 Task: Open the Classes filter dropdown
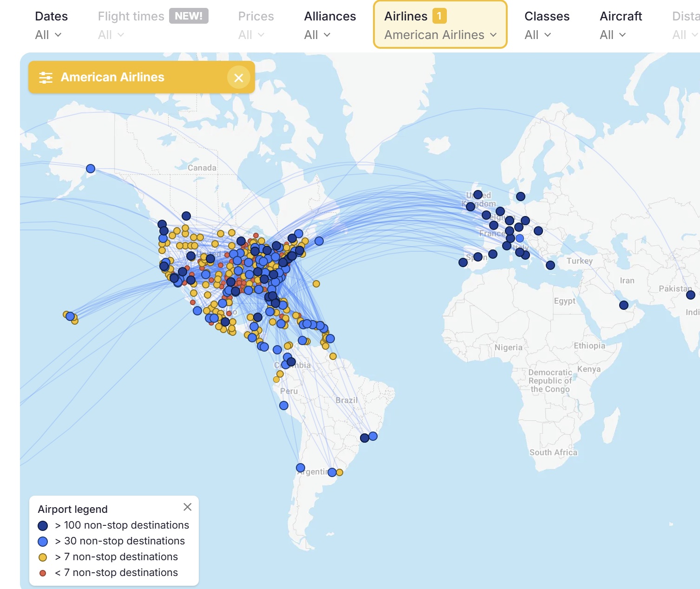(x=547, y=25)
